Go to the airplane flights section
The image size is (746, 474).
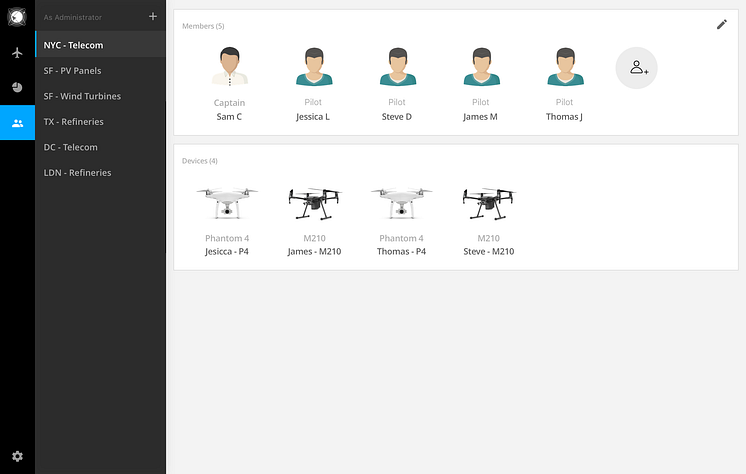click(17, 52)
